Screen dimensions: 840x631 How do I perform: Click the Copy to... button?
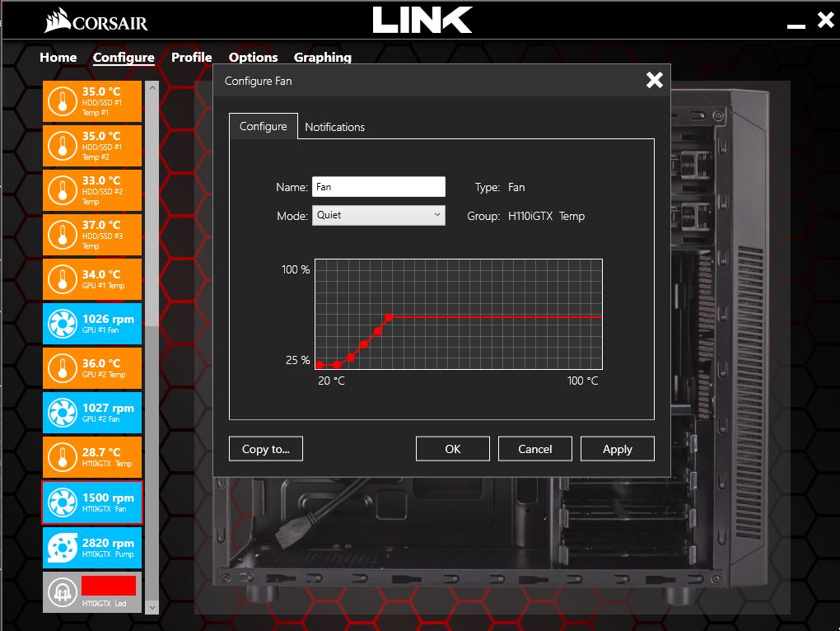[266, 449]
